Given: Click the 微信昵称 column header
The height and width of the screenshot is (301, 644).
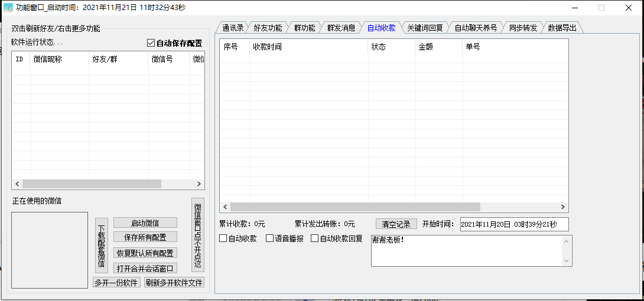Looking at the screenshot, I should 60,60.
